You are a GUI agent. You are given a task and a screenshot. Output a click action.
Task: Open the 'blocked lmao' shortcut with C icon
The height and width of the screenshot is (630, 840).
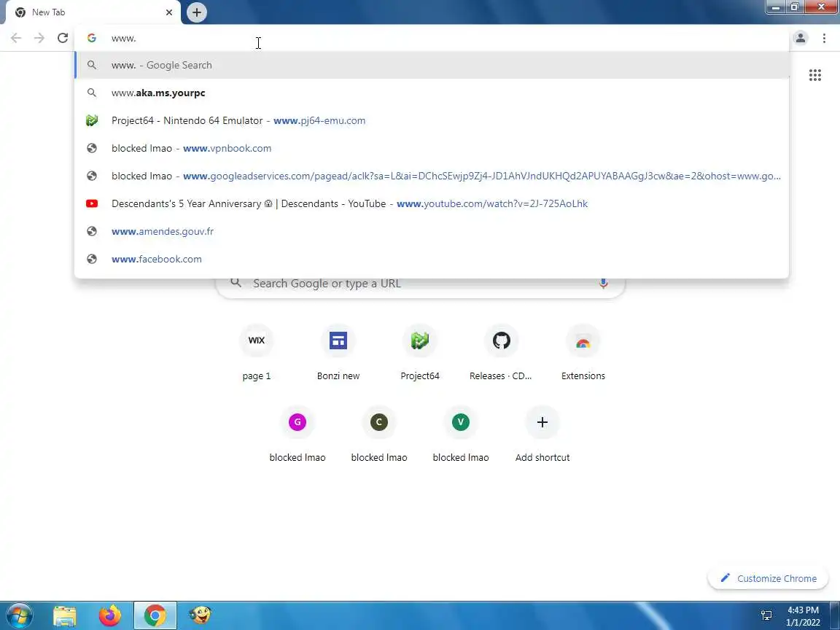tap(378, 433)
